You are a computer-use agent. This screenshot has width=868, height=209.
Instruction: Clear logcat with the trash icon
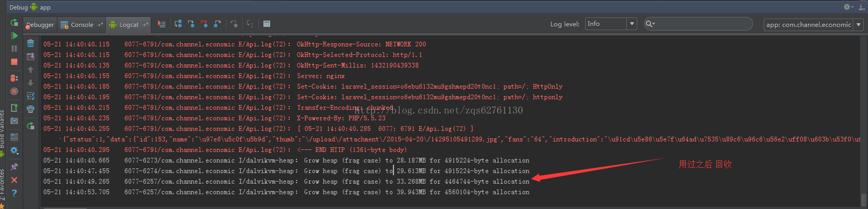coord(31,43)
